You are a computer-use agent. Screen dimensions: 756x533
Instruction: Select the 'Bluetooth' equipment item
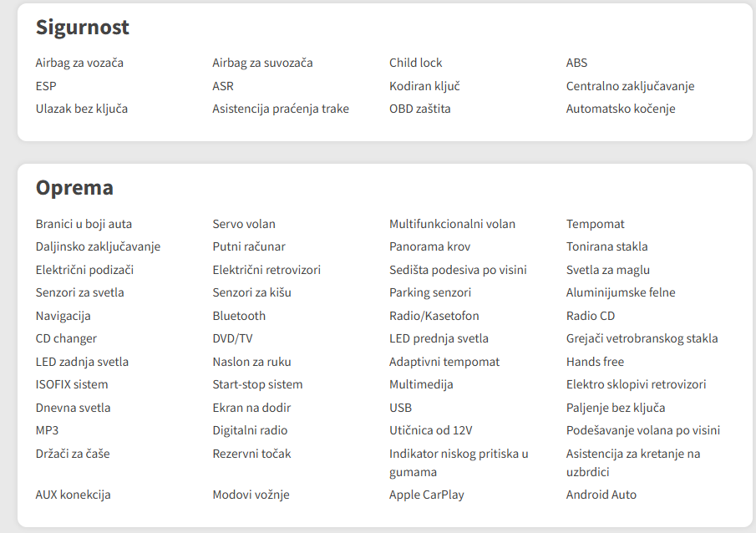(x=239, y=316)
